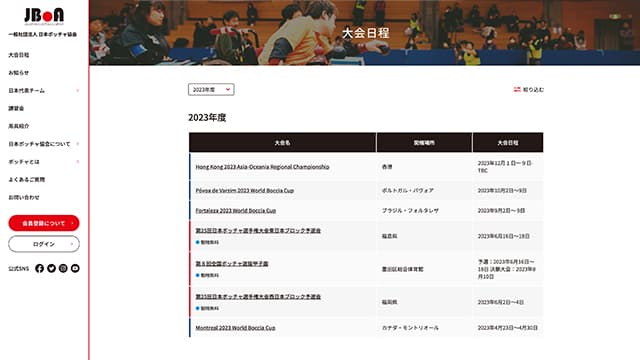Screen dimensions: 640x360
Task: Open Montreal 2023 World Boccia Cup link
Action: pyautogui.click(x=235, y=328)
